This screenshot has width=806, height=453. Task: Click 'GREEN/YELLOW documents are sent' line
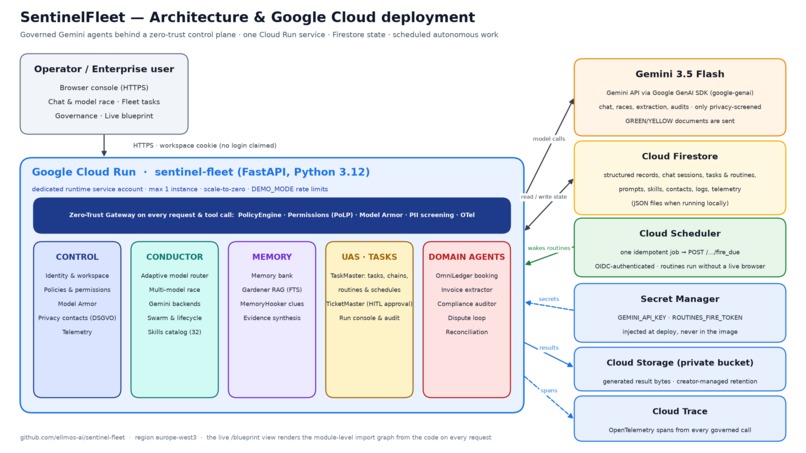tap(680, 121)
